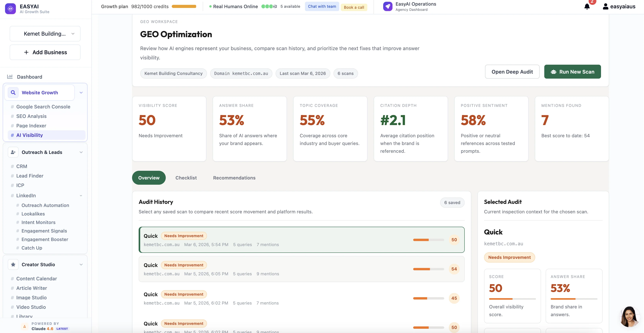
Task: Open Lookalikes under LinkedIn
Action: click(x=33, y=214)
